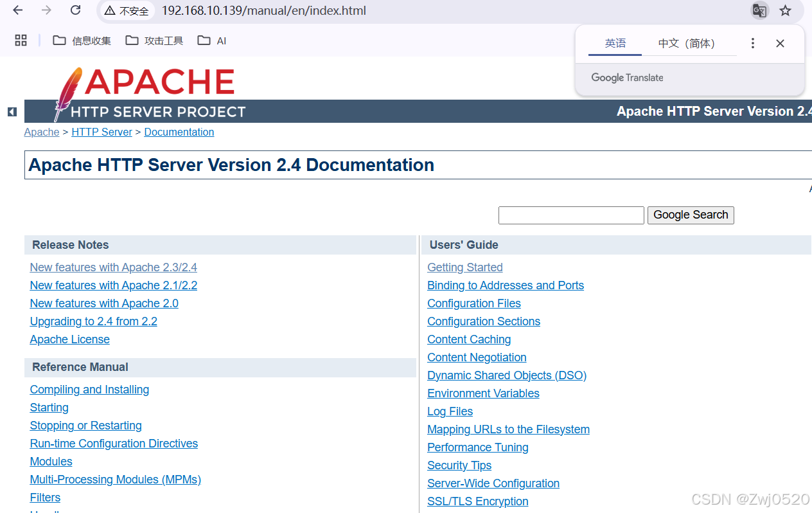Open Mapping URLs to the Filesystem
Screen dimensions: 812x513
pos(508,429)
